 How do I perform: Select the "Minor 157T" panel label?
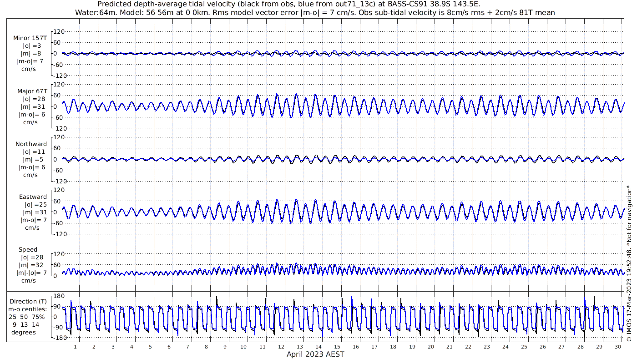tap(30, 38)
